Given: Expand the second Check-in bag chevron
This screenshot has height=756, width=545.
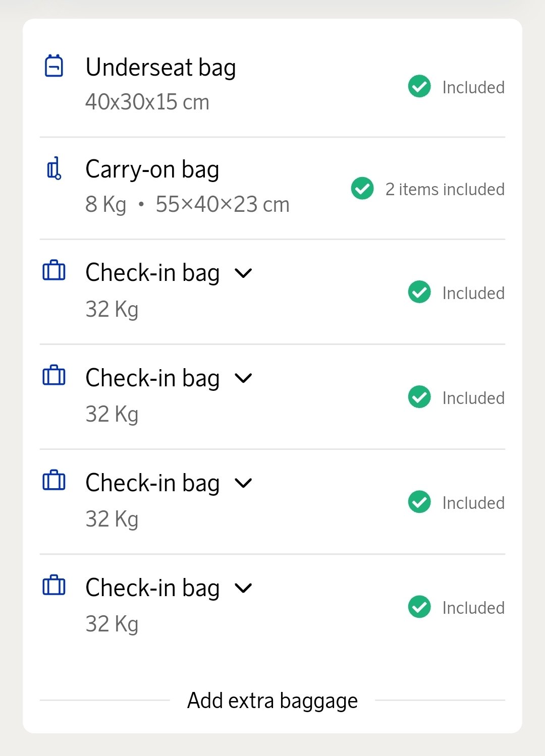Looking at the screenshot, I should point(244,378).
